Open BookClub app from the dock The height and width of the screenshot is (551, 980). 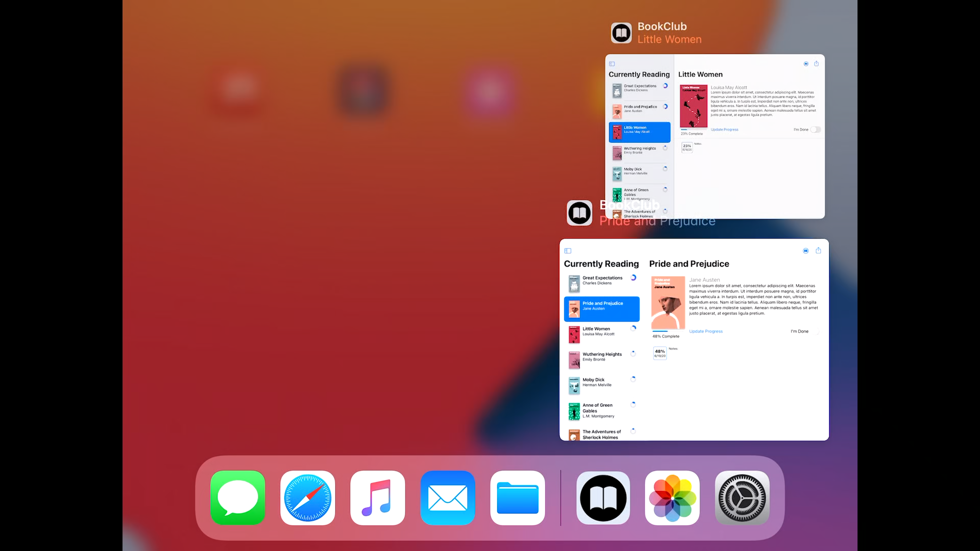click(603, 498)
